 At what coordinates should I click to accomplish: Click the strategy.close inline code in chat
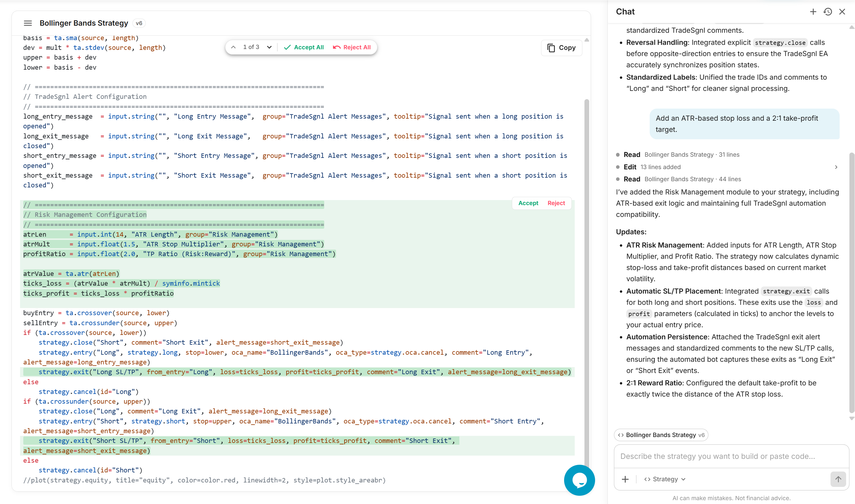pos(780,42)
